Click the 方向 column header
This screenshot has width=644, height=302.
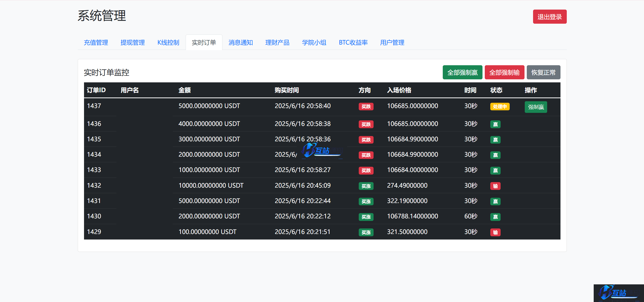[365, 90]
